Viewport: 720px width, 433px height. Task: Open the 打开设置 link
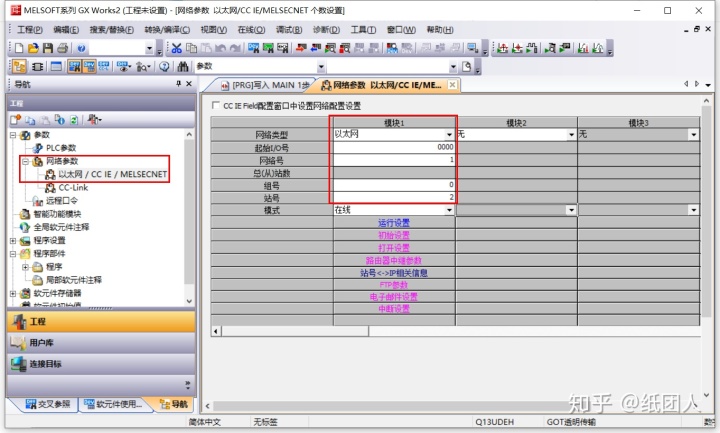coord(394,248)
